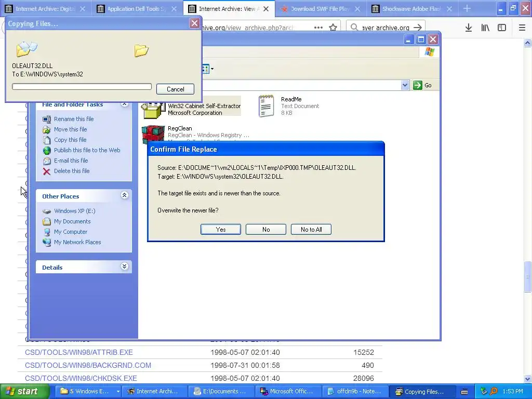The width and height of the screenshot is (532, 399).
Task: Click the taskbar clock showing 1:53 PM
Action: click(x=513, y=392)
